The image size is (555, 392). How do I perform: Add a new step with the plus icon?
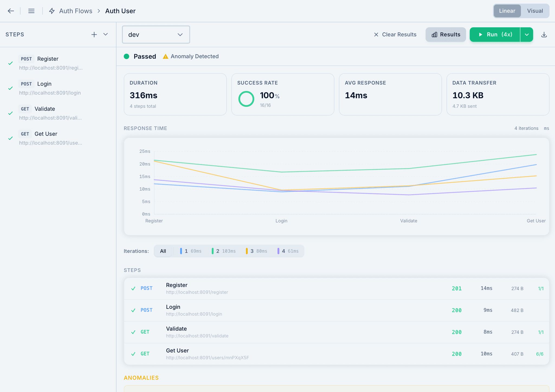(x=94, y=34)
